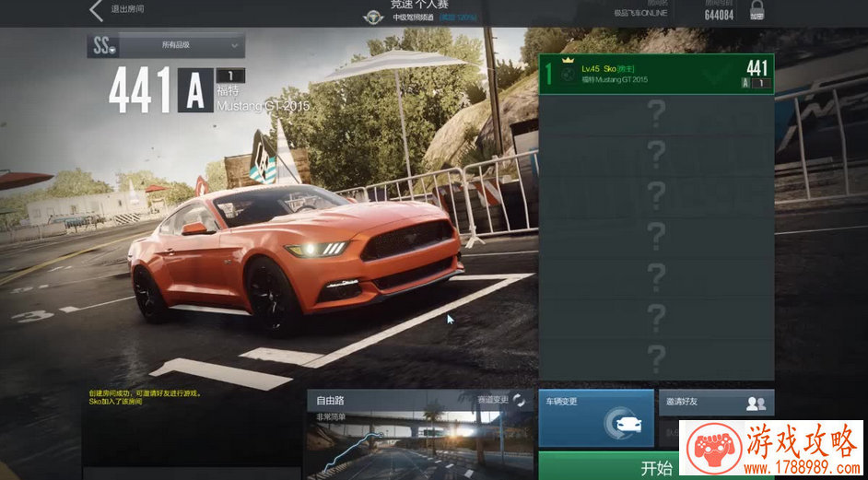
Task: Click the 车辆变更 change vehicle button
Action: [x=596, y=418]
